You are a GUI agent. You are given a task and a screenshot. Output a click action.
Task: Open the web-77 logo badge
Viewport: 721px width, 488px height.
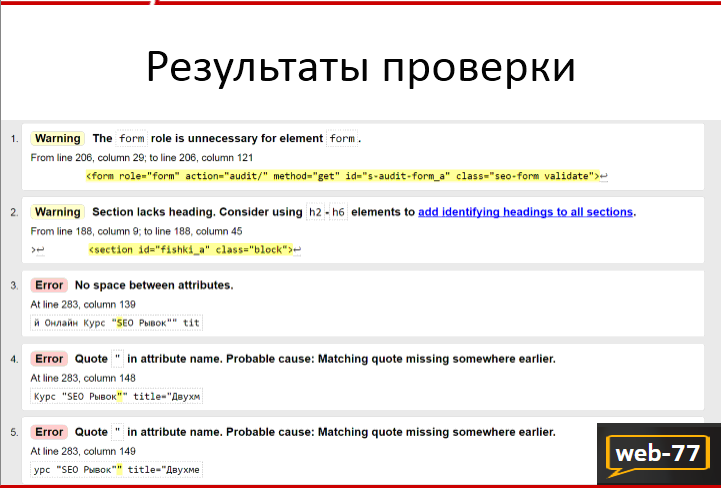click(658, 454)
